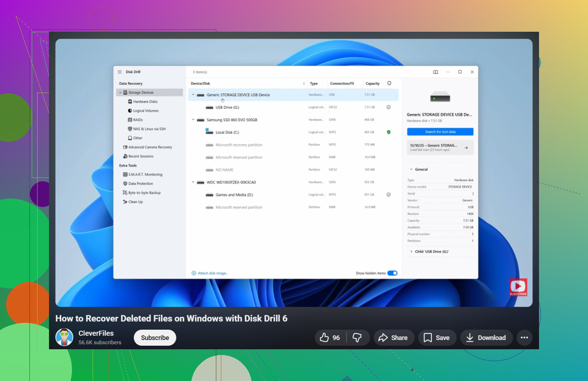Screen dimensions: 588x381
Task: Select the Games and Media (D:) row name
Action: point(234,195)
